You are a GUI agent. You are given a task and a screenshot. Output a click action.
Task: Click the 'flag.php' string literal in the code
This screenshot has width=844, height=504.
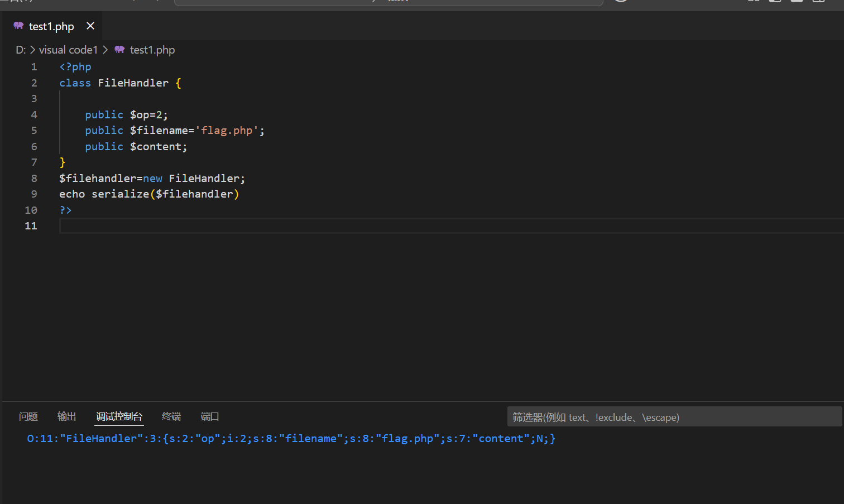coord(227,131)
